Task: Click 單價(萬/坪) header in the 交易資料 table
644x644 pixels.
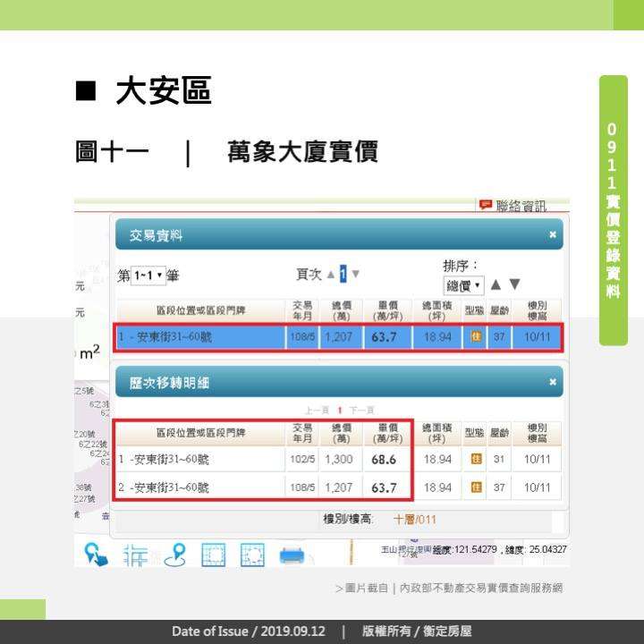Action: pos(387,311)
